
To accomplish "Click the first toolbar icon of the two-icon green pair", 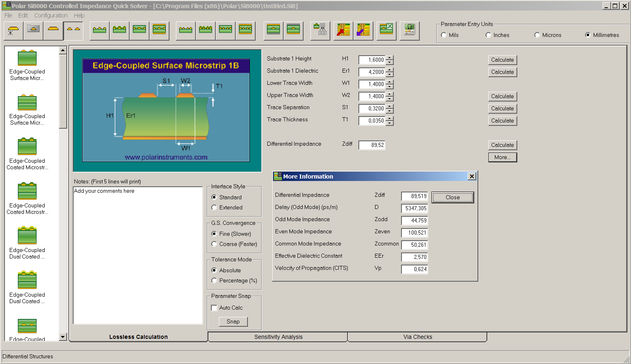I will (273, 31).
